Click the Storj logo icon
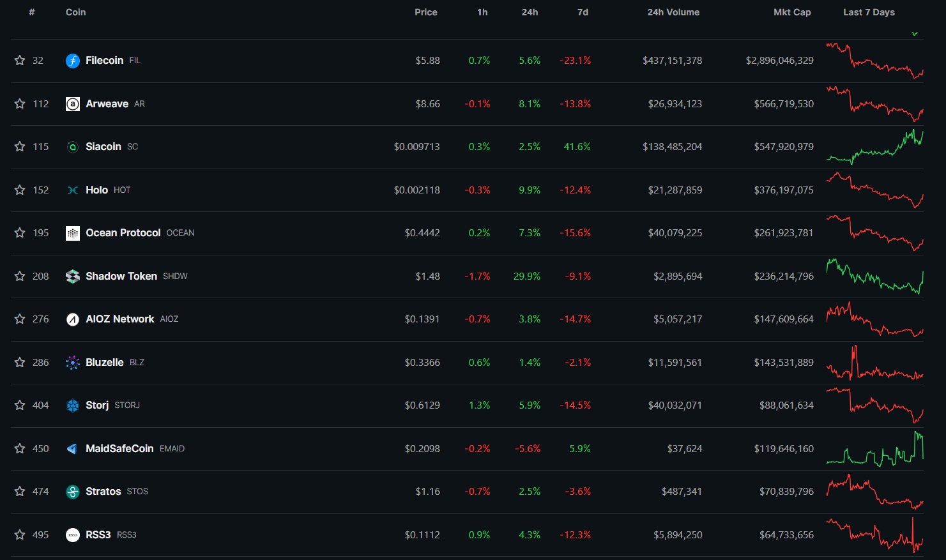The height and width of the screenshot is (560, 946). tap(73, 405)
